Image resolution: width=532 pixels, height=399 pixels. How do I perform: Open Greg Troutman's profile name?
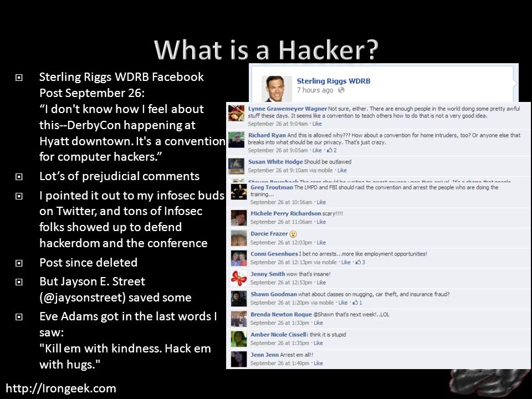coord(272,187)
